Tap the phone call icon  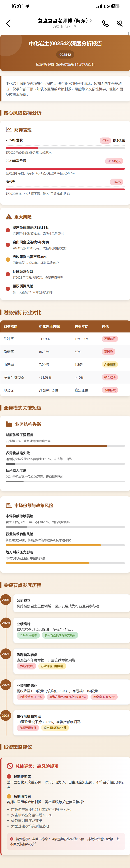pos(105,23)
